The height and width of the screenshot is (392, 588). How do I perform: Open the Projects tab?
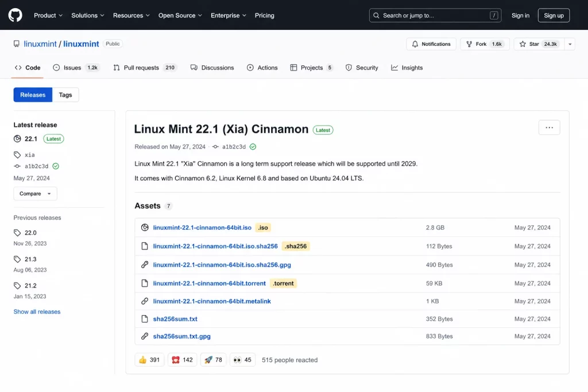311,68
